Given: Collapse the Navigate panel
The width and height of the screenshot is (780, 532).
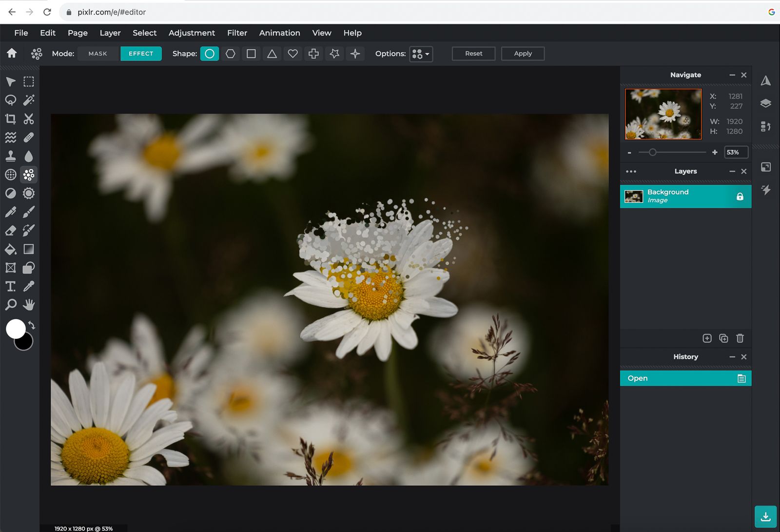Looking at the screenshot, I should [x=732, y=75].
